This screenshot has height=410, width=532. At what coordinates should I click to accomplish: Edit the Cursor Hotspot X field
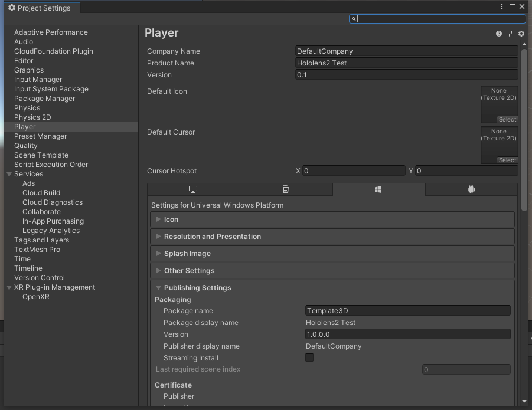(x=354, y=170)
